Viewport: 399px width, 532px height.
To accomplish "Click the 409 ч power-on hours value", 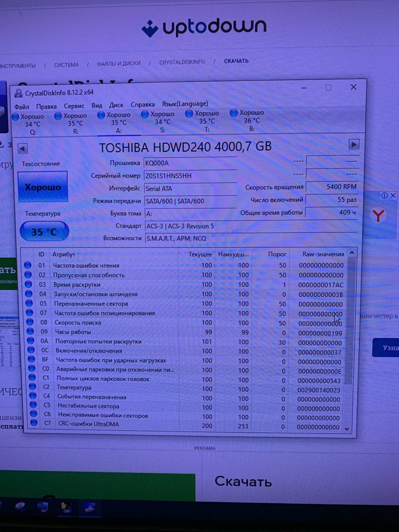I will pyautogui.click(x=332, y=212).
